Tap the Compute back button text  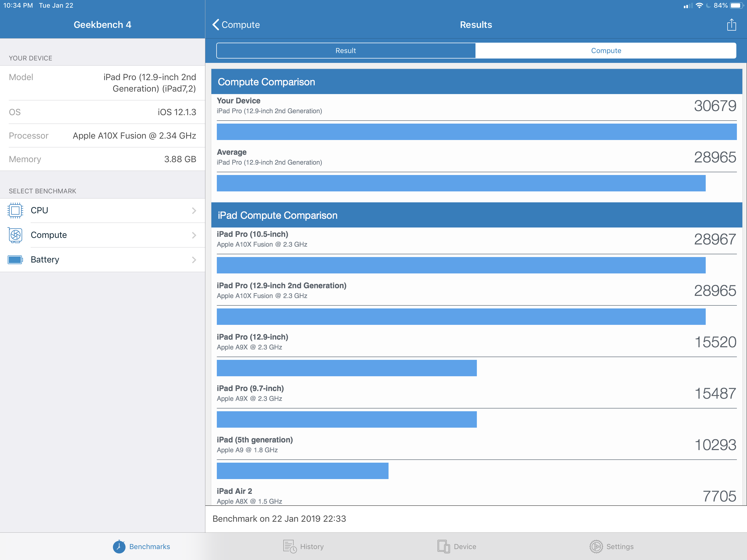[x=240, y=25]
